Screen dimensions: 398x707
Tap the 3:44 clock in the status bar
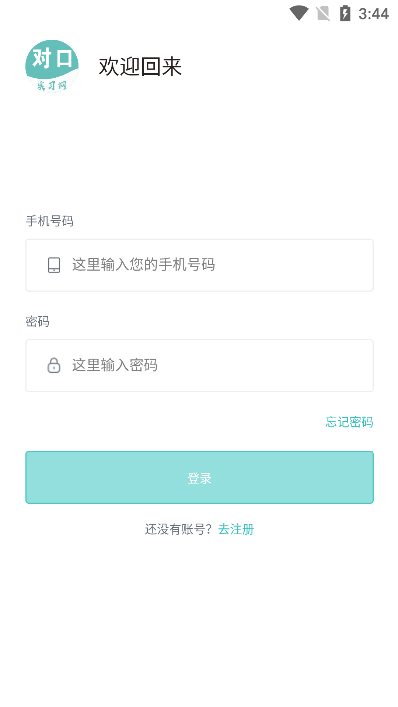374,14
